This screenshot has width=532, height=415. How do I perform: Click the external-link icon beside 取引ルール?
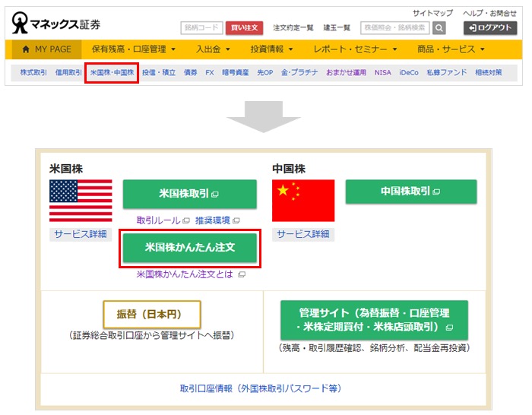point(186,220)
